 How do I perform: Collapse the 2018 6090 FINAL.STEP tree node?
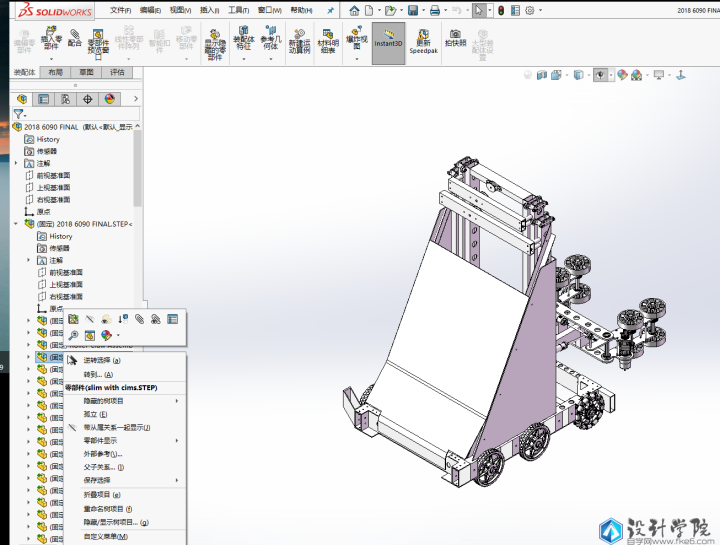tap(17, 224)
